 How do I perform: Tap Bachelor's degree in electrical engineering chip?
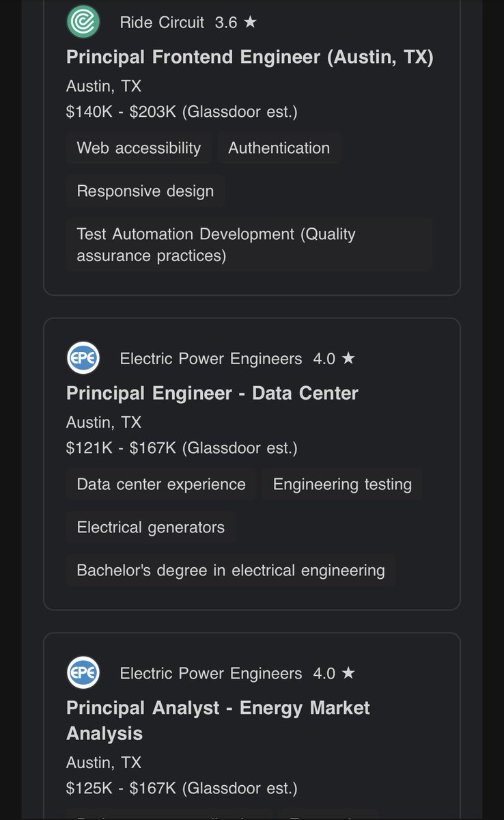tap(231, 570)
